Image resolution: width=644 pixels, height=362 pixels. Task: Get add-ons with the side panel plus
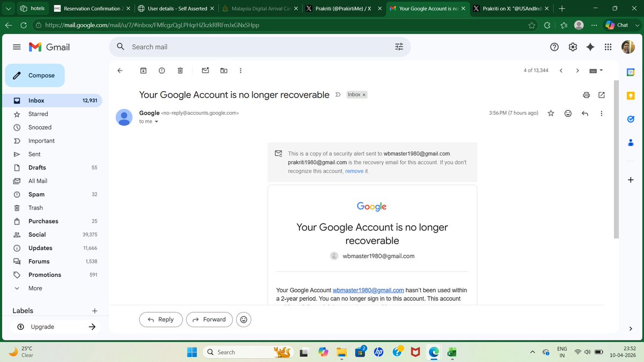click(x=631, y=180)
